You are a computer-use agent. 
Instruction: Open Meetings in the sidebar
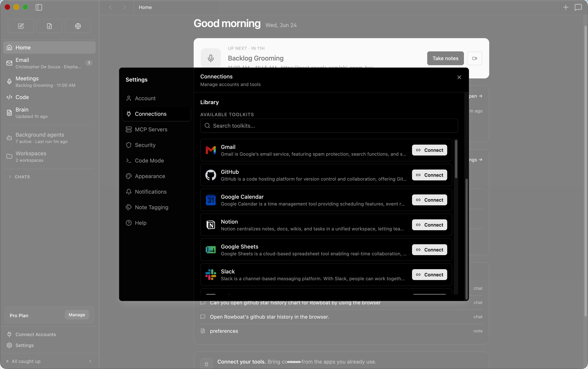click(x=50, y=82)
